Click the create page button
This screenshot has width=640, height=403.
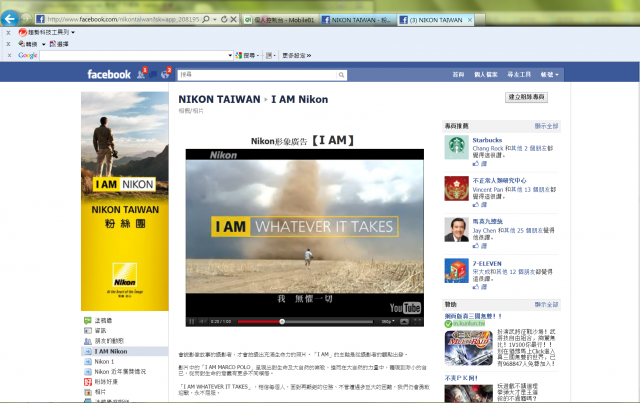pos(526,97)
